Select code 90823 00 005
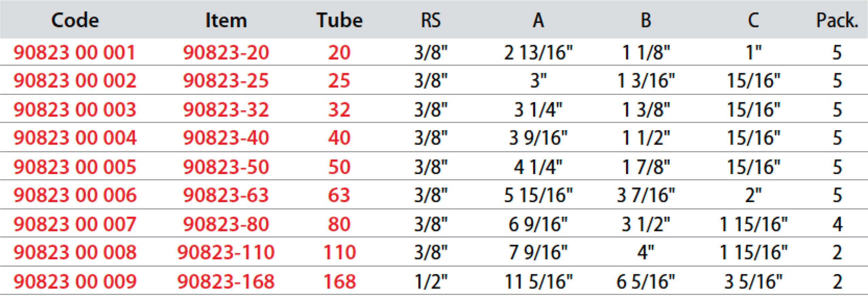 point(75,167)
